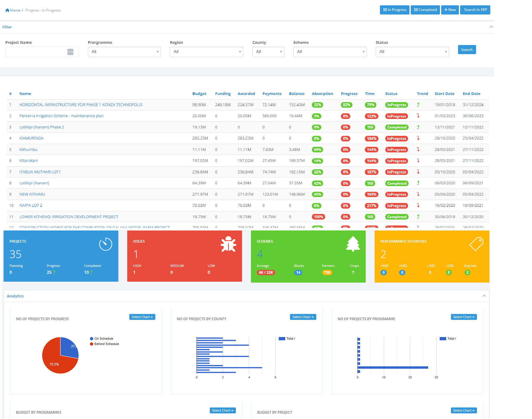532x419 pixels.
Task: Click the ellipsis icon in Project Name field
Action: click(x=70, y=52)
